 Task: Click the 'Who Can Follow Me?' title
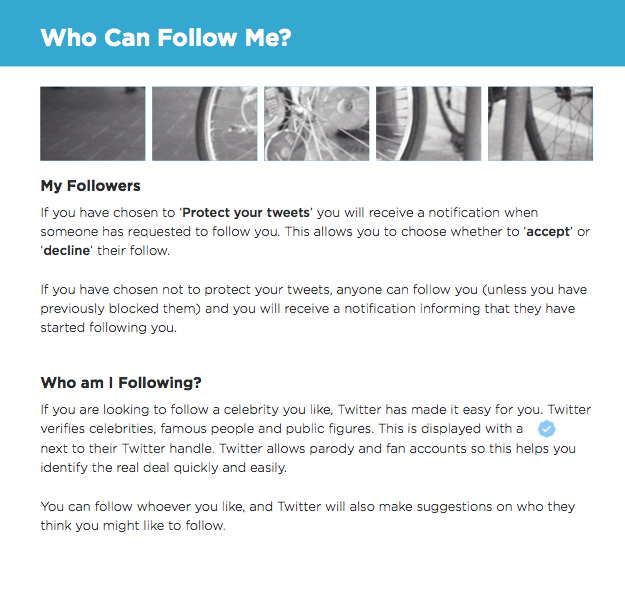pyautogui.click(x=166, y=38)
